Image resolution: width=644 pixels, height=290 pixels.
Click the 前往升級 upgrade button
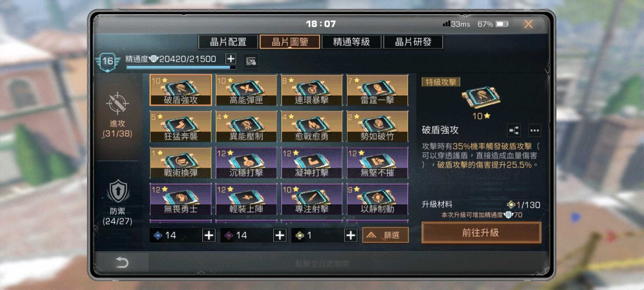[481, 232]
